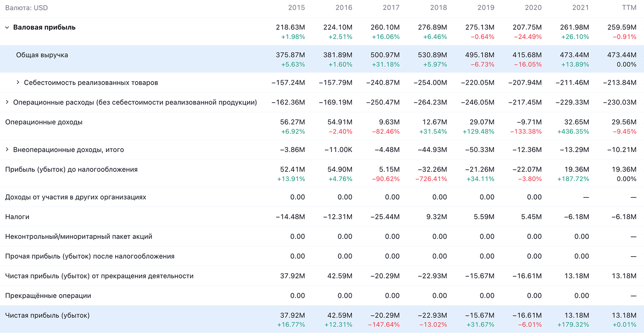Click the −147.64% net income change
The height and width of the screenshot is (333, 644).
coord(384,325)
